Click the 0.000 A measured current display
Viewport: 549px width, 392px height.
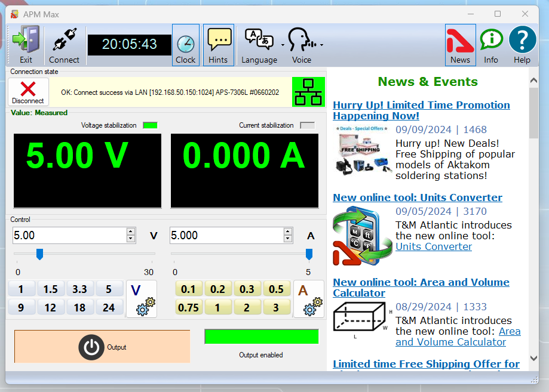(x=244, y=171)
